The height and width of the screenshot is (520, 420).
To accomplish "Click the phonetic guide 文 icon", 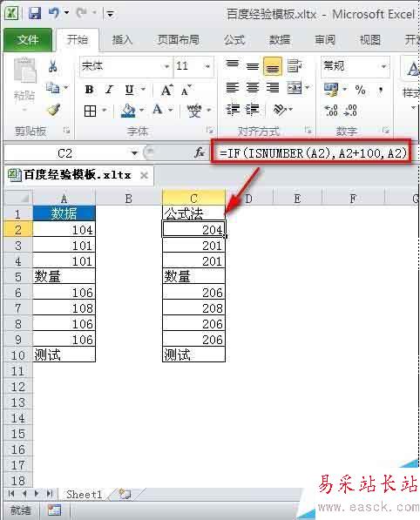I will (x=194, y=111).
